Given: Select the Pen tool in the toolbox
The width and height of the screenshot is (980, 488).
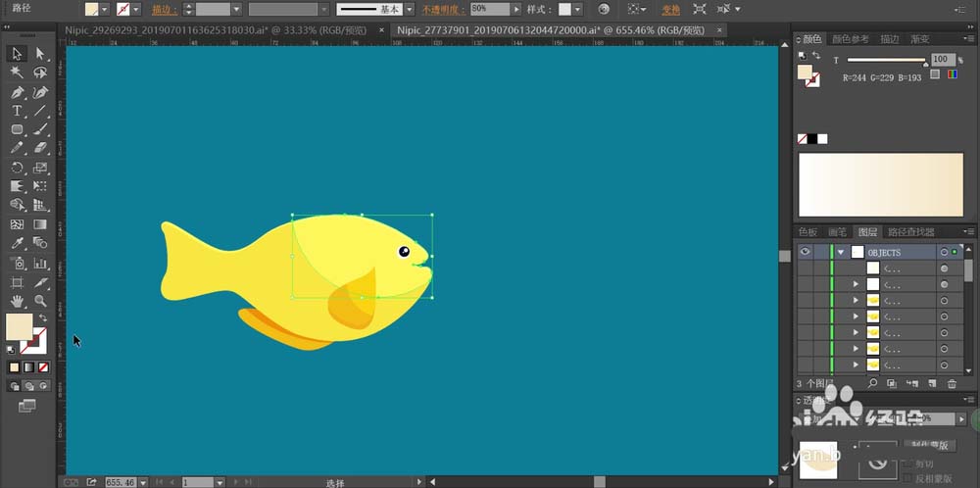Looking at the screenshot, I should pyautogui.click(x=17, y=92).
